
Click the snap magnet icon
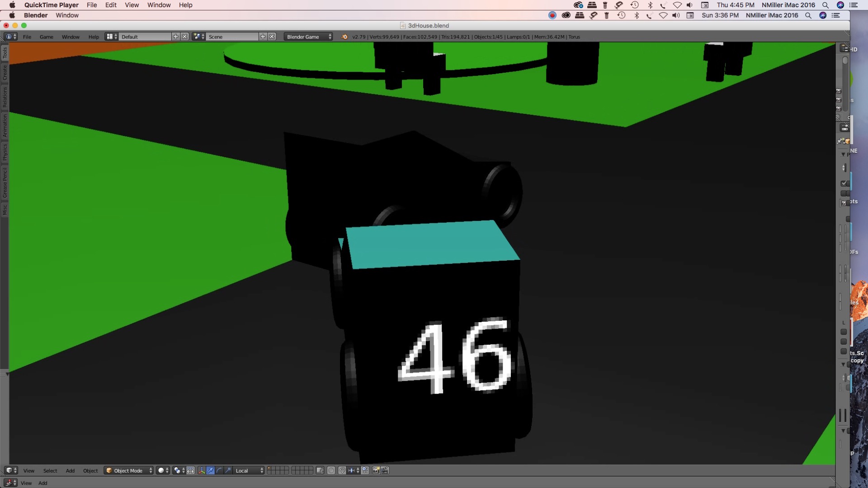click(342, 470)
